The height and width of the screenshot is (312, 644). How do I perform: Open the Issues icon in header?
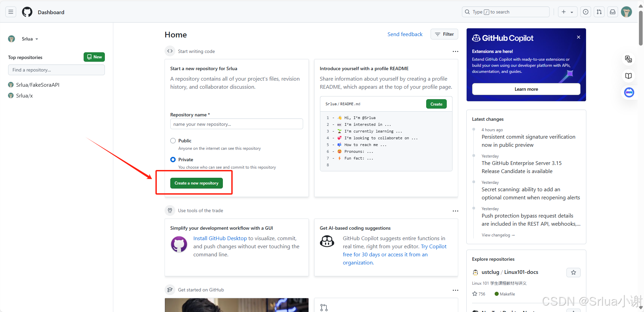tap(586, 12)
